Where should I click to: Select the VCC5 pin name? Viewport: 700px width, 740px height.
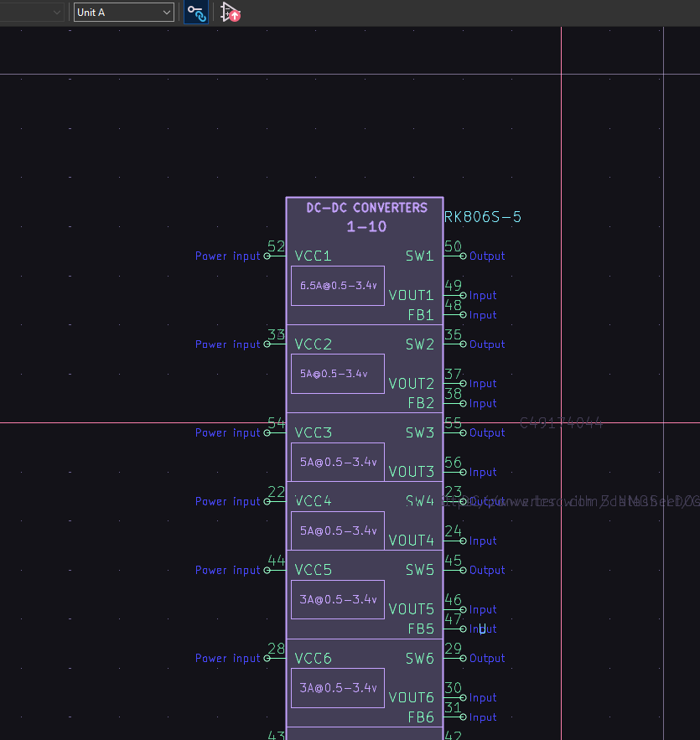coord(313,570)
